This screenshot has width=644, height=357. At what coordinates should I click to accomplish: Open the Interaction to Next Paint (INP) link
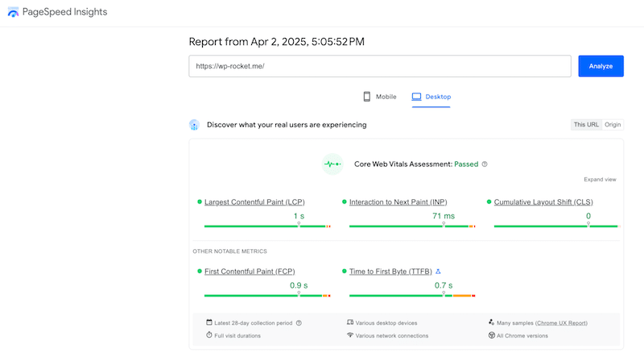(x=398, y=202)
